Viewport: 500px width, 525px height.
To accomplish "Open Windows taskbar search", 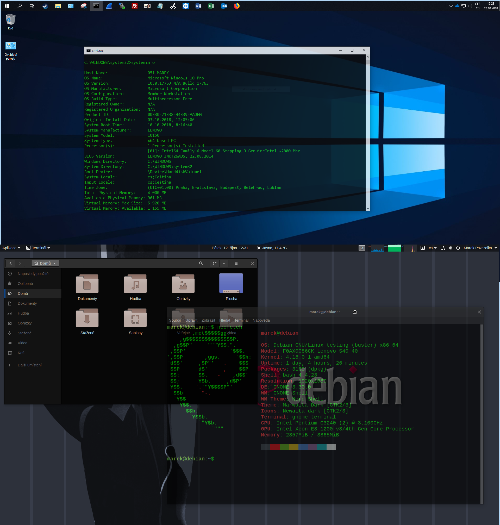I will tap(20, 6).
